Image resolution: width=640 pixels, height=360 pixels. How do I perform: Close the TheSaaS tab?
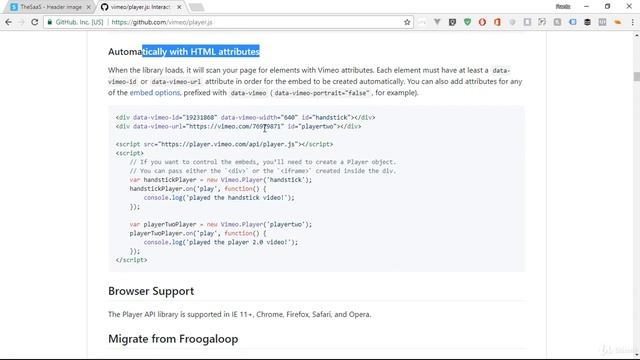pyautogui.click(x=89, y=7)
